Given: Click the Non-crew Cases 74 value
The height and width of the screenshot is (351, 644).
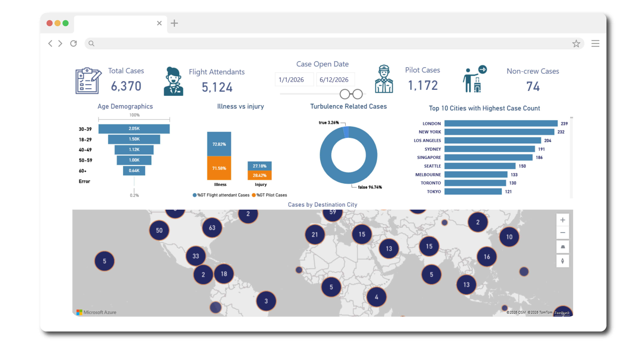Looking at the screenshot, I should [533, 87].
